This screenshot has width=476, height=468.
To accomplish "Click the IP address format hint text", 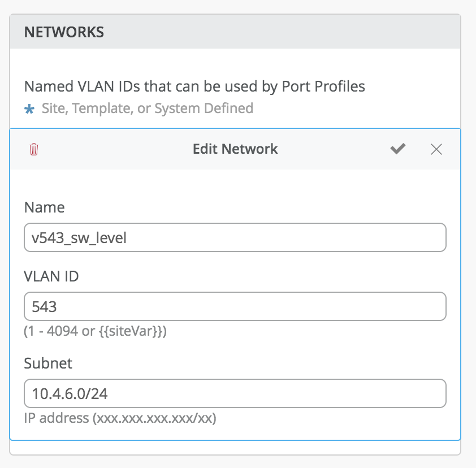I will click(x=120, y=419).
